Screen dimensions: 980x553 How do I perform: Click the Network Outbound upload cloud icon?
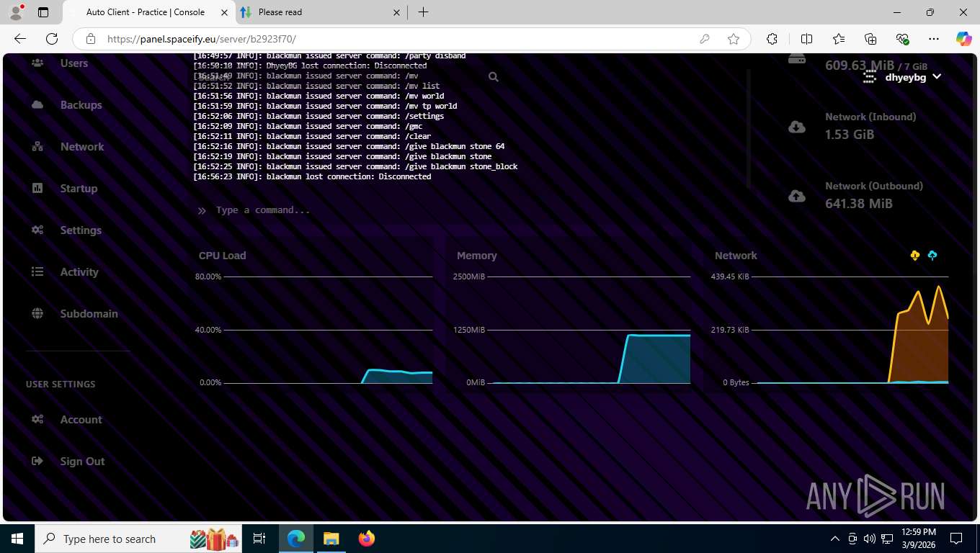[x=797, y=196]
